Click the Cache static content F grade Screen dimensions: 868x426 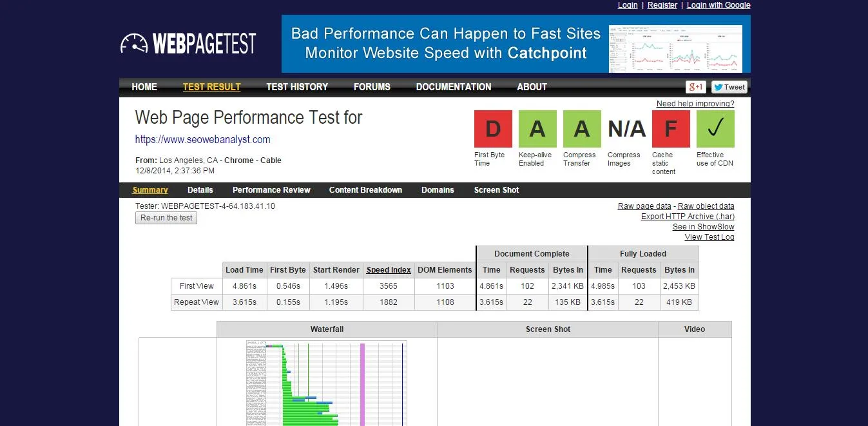click(671, 129)
